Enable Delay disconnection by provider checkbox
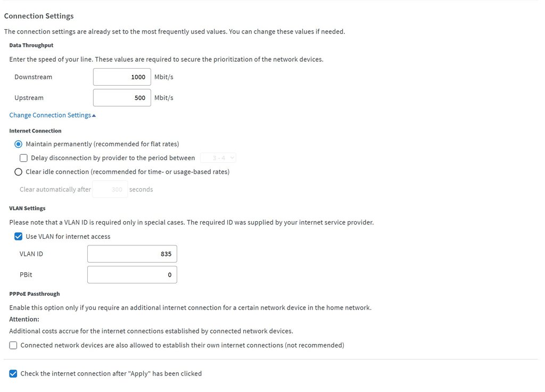545x392 pixels. pyautogui.click(x=23, y=158)
